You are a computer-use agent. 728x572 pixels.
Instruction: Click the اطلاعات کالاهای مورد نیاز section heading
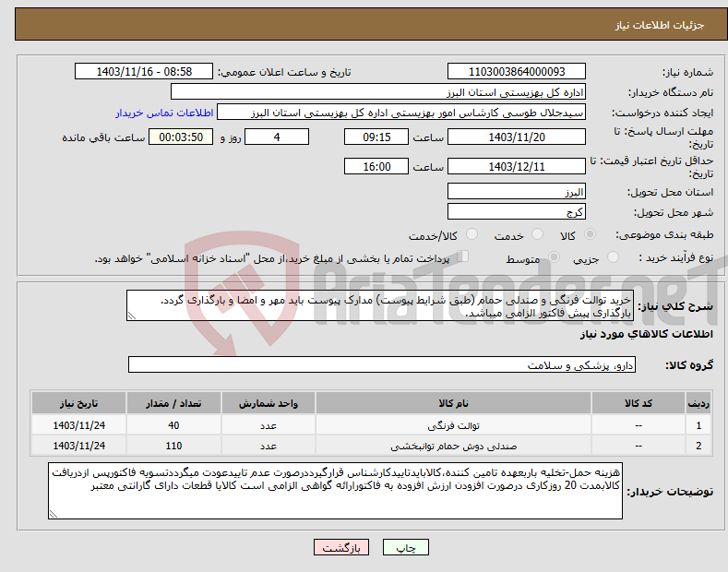tap(646, 334)
